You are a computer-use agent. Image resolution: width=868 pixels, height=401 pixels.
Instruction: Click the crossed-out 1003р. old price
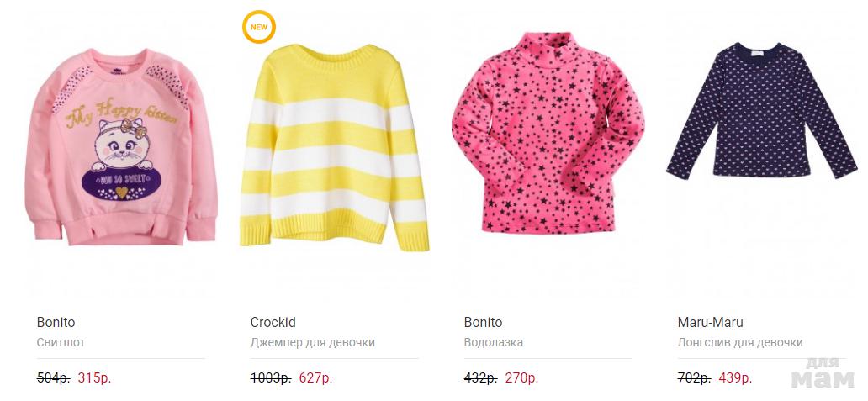pos(271,378)
